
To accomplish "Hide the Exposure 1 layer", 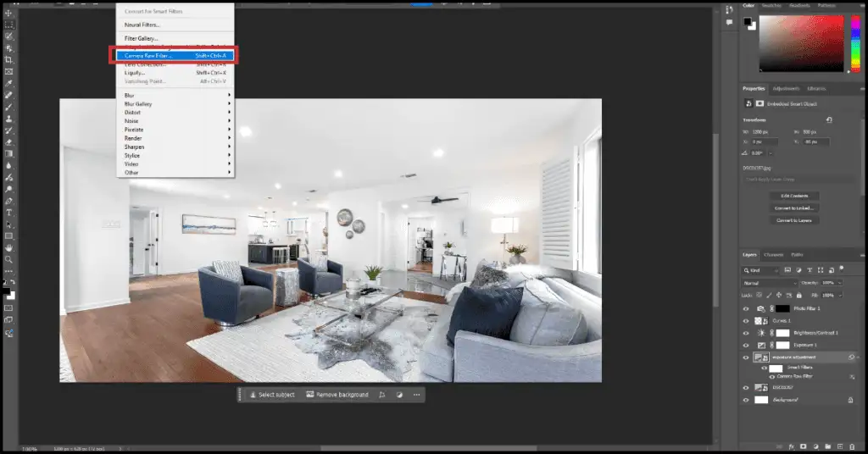I will [746, 345].
